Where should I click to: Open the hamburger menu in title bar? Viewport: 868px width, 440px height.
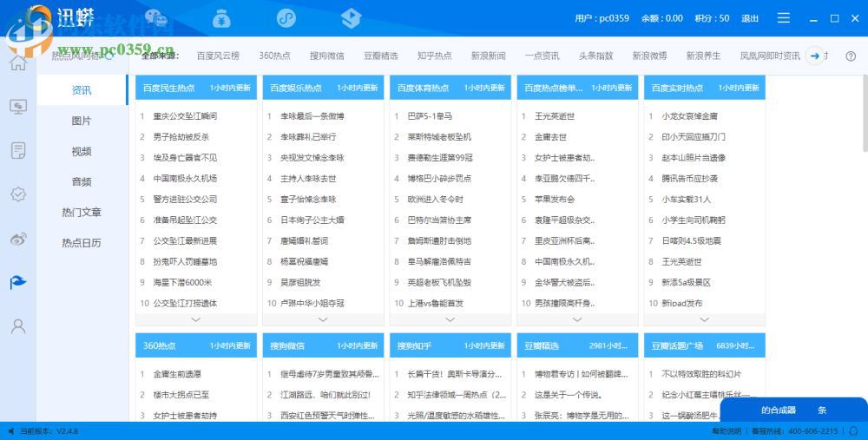[x=783, y=18]
